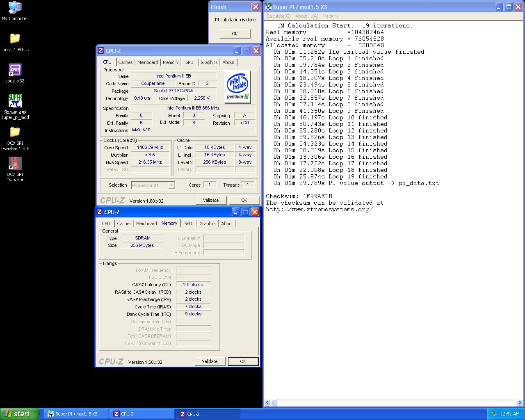
Task: Switch to Super PI / mod1.5 XS taskbar button
Action: coord(76,414)
